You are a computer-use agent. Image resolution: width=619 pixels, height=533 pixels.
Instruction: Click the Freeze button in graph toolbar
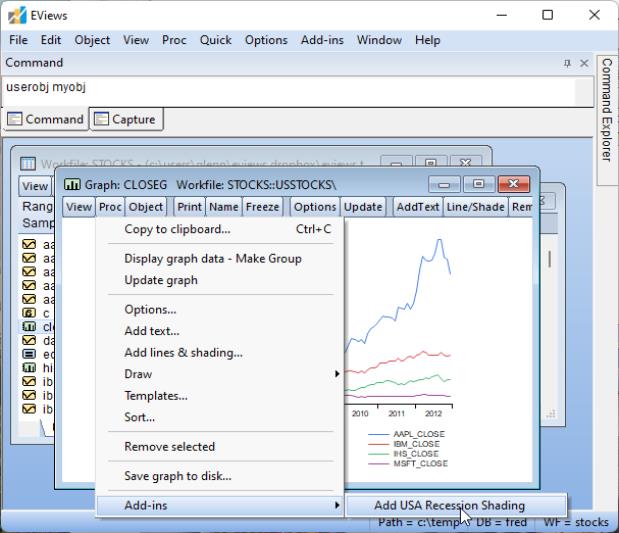click(263, 207)
